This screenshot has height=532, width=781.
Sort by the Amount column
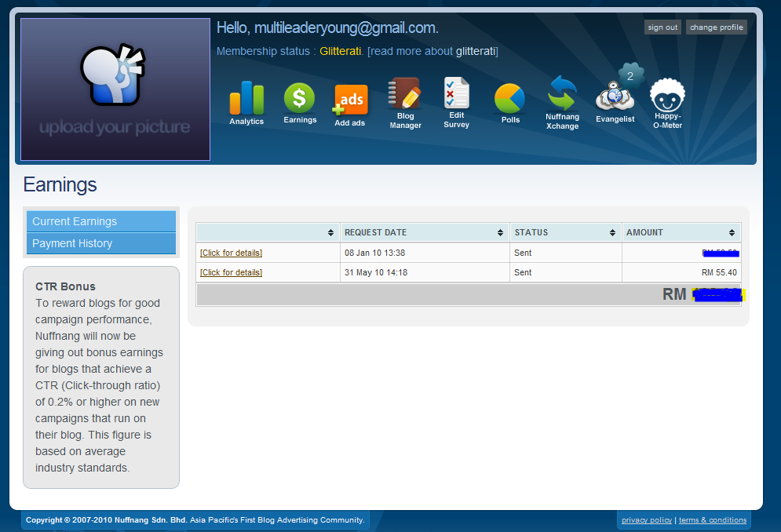click(681, 232)
